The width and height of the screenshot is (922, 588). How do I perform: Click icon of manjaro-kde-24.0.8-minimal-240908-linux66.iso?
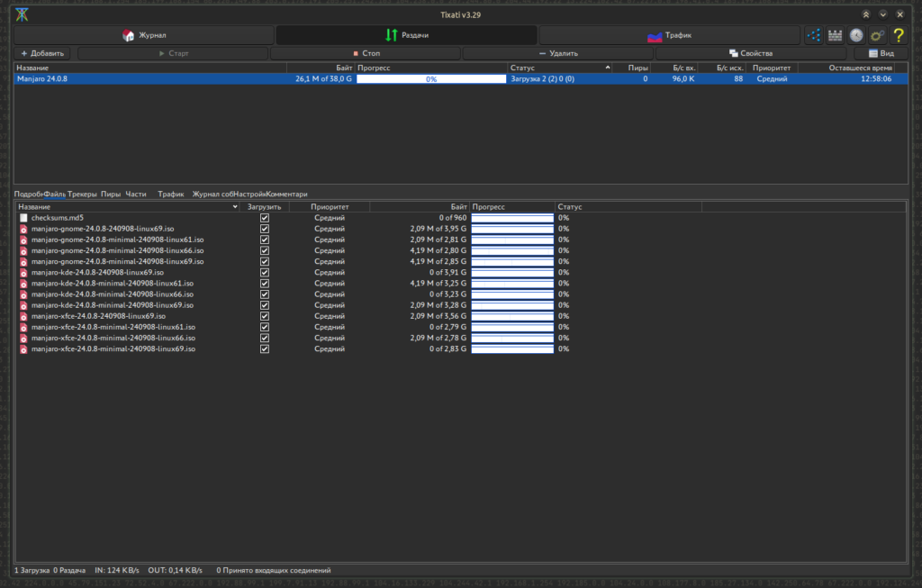pyautogui.click(x=23, y=294)
